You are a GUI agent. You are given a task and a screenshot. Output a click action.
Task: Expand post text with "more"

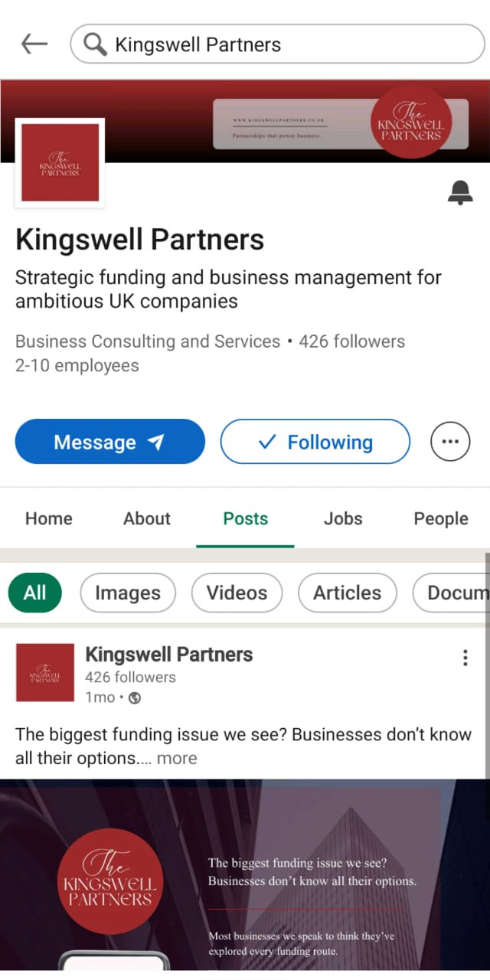[x=177, y=758]
